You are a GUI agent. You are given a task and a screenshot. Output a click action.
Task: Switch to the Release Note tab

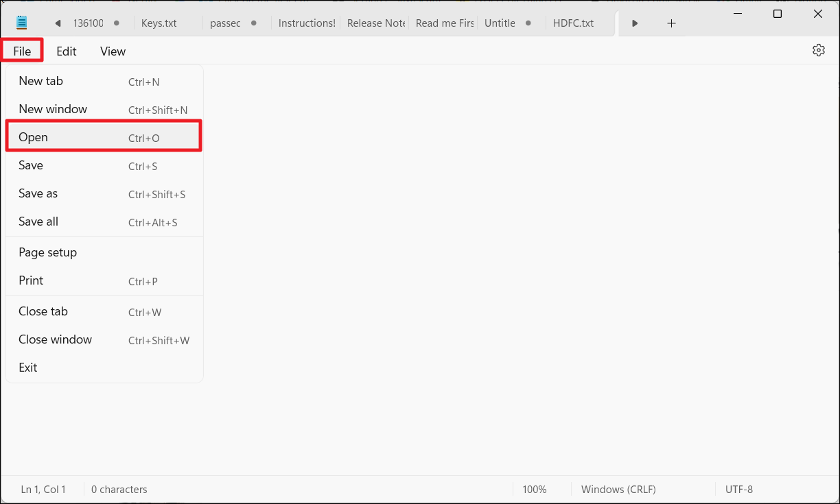point(375,23)
